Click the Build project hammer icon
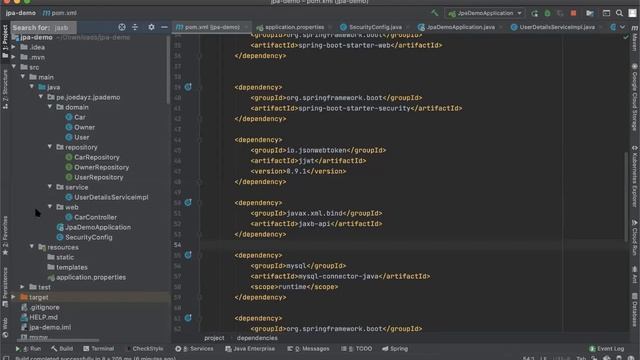Viewport: 640px width, 360px height. [434, 13]
